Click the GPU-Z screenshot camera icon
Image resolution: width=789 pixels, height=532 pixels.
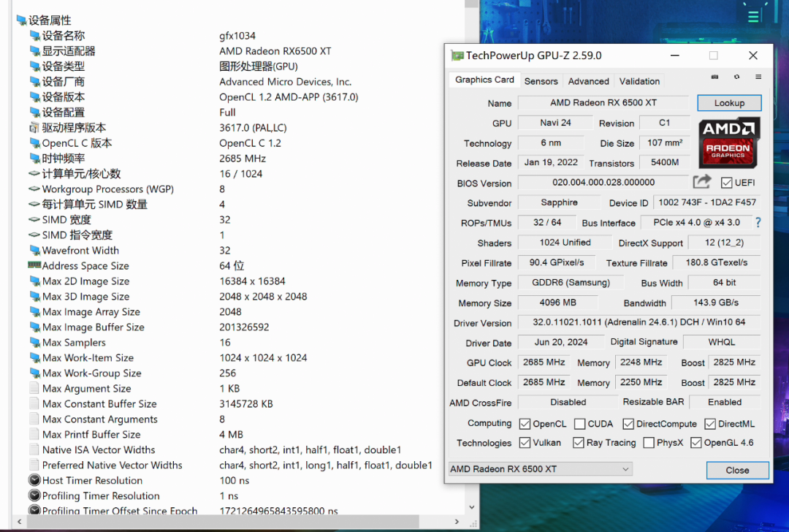coord(714,77)
